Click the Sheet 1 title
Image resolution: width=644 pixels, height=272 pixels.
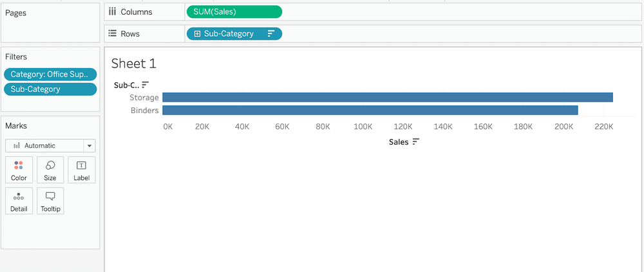click(x=134, y=63)
